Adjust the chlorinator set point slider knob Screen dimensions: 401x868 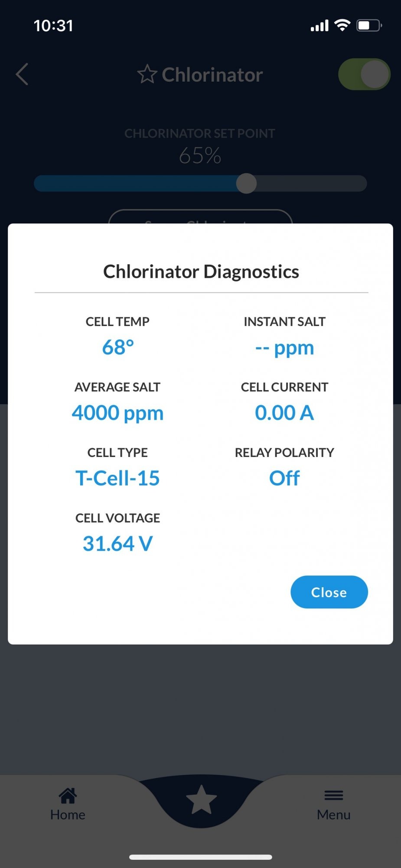[246, 184]
